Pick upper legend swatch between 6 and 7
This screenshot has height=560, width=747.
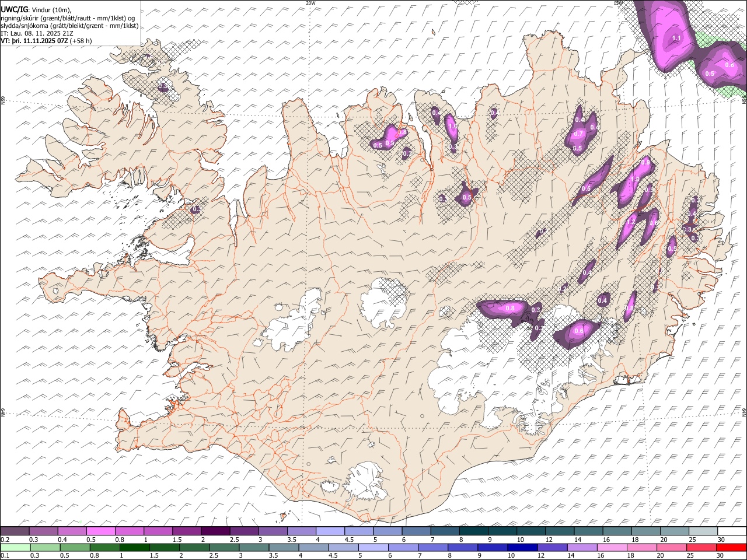point(416,531)
